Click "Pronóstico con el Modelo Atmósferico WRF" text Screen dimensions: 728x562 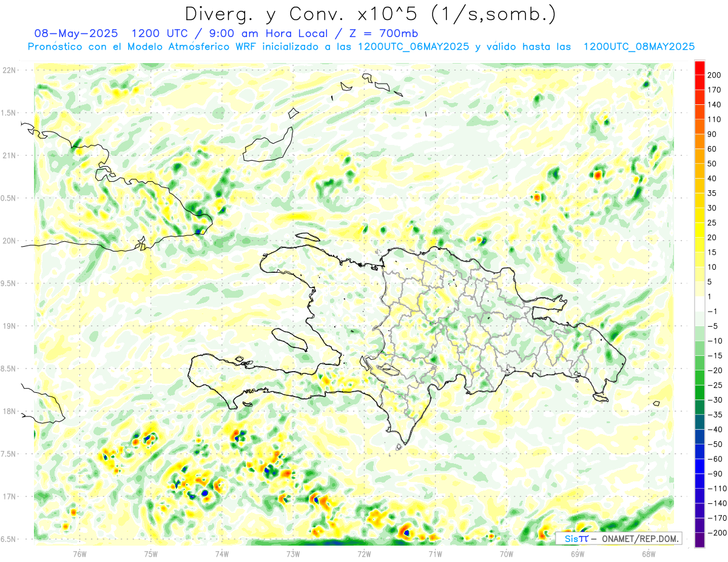coord(143,47)
